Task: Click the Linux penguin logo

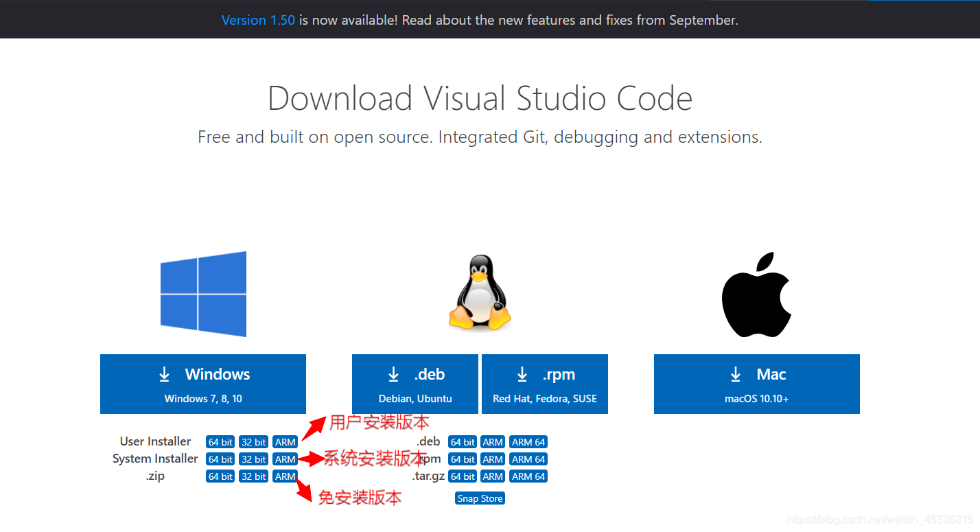Action: [480, 293]
